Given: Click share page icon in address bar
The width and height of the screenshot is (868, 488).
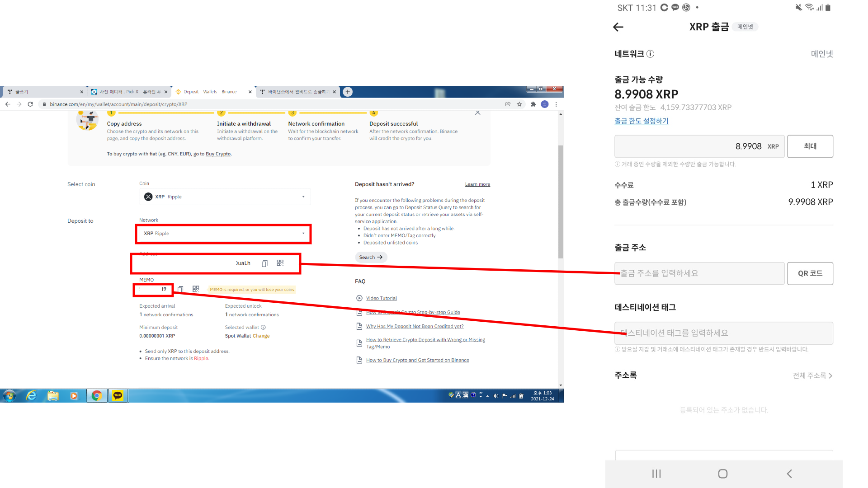Looking at the screenshot, I should 508,104.
